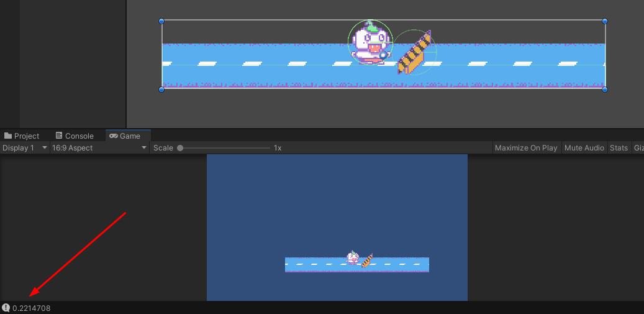Select the orange barrier sprite in Scene view

(x=415, y=53)
